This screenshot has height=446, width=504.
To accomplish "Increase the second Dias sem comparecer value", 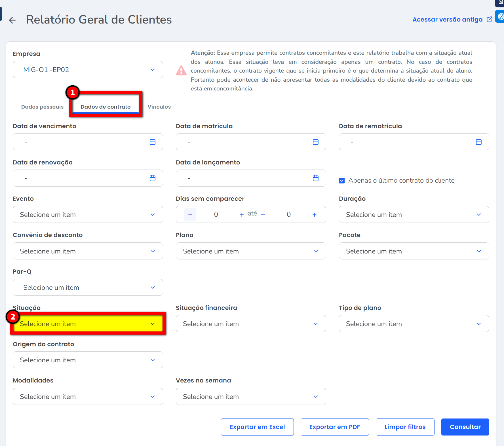I will [315, 215].
